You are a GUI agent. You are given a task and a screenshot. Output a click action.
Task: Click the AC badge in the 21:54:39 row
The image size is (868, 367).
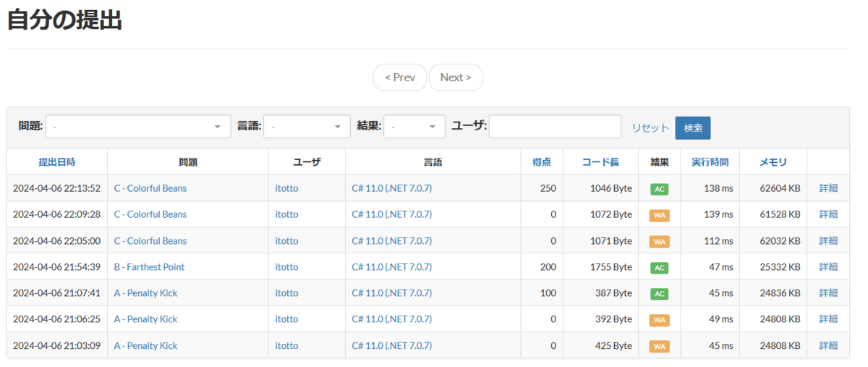tap(659, 267)
